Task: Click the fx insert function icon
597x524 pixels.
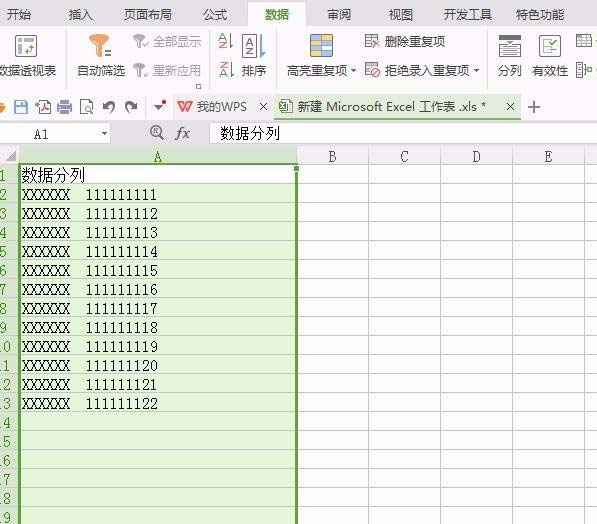Action: (182, 133)
